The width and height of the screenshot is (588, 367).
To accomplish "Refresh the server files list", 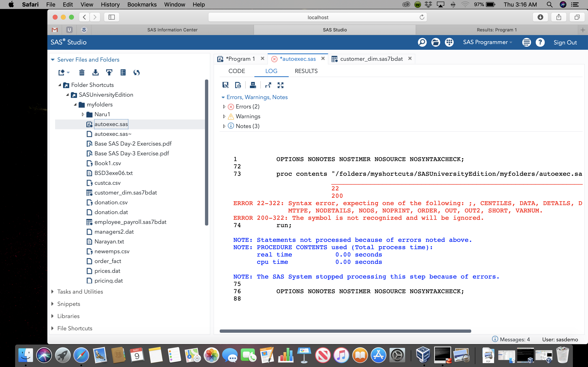I will (x=137, y=72).
